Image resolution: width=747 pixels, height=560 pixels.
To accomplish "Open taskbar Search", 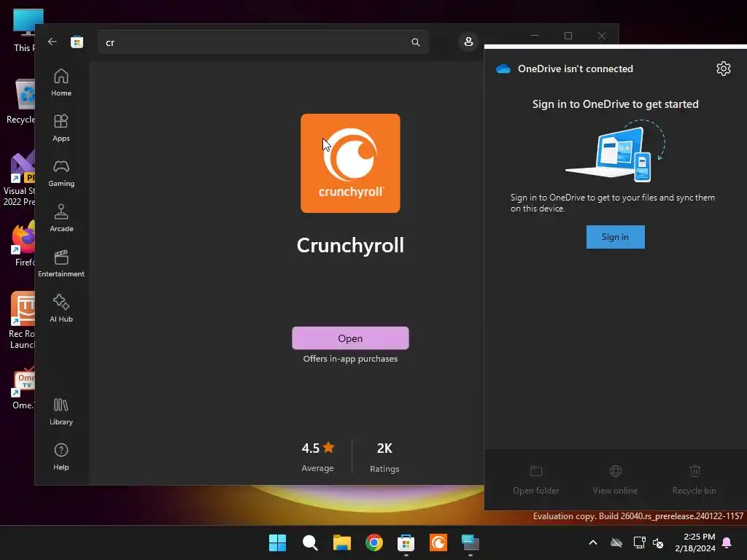I will 309,542.
